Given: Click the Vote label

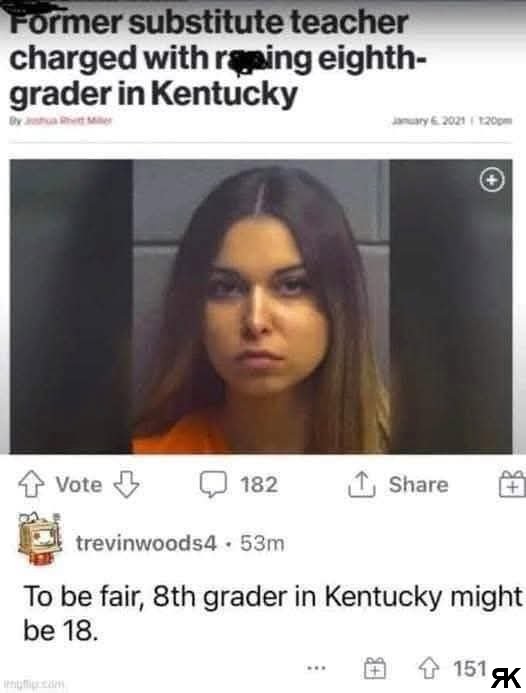Looking at the screenshot, I should 79,484.
